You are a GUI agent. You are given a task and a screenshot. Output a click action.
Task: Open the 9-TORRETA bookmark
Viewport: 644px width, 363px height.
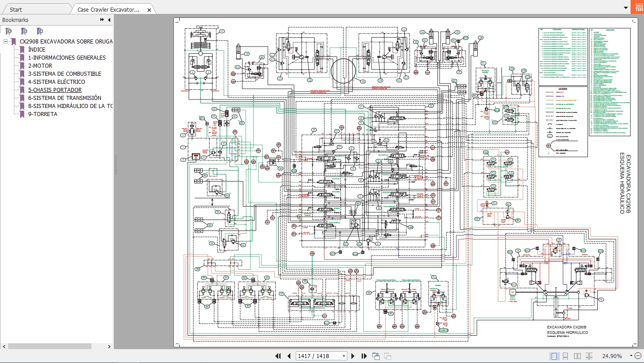(x=43, y=114)
